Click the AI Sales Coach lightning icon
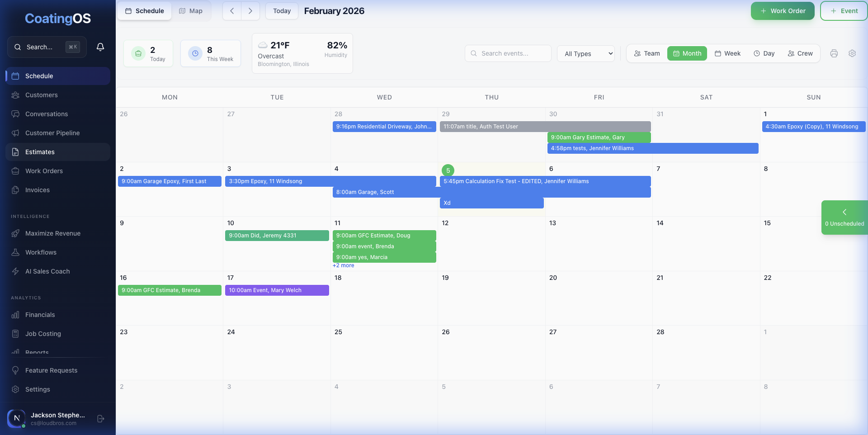This screenshot has height=435, width=868. 15,271
